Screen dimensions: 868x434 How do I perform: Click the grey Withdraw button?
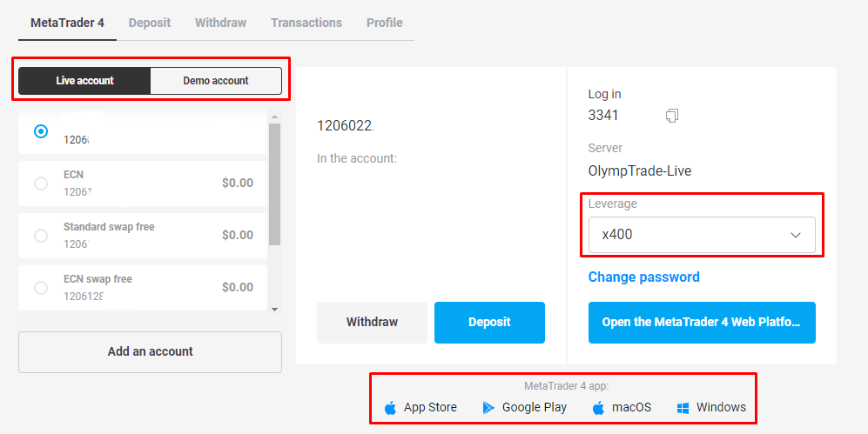pos(372,323)
